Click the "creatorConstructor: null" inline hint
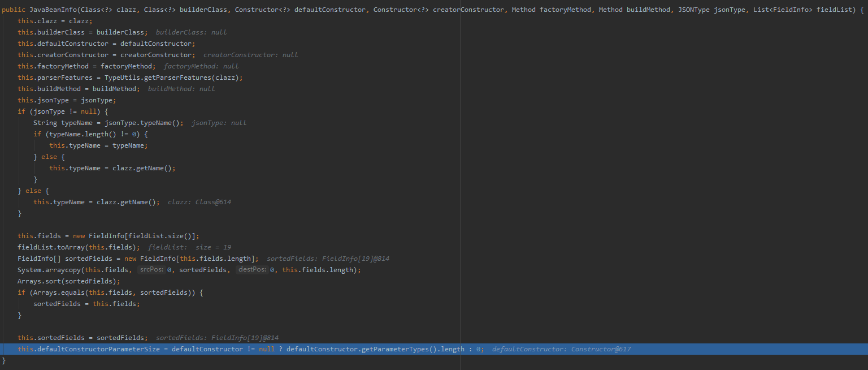The image size is (868, 370). (250, 55)
